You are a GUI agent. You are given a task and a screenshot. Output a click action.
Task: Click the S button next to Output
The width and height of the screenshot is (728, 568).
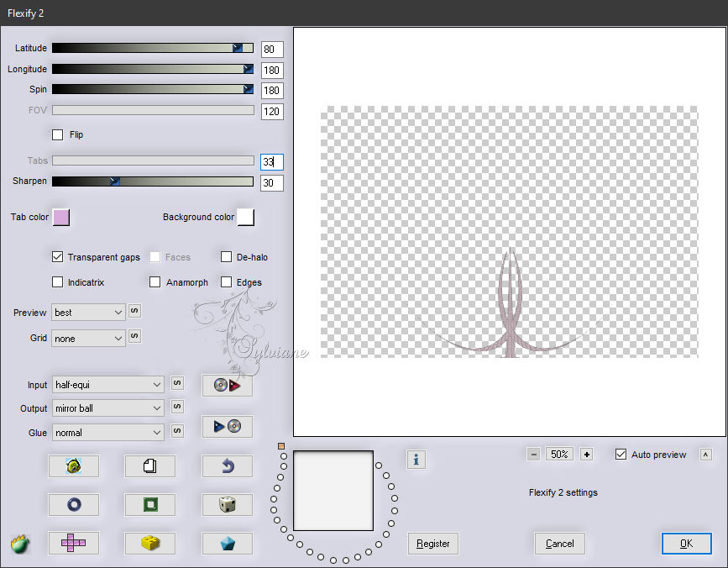177,407
